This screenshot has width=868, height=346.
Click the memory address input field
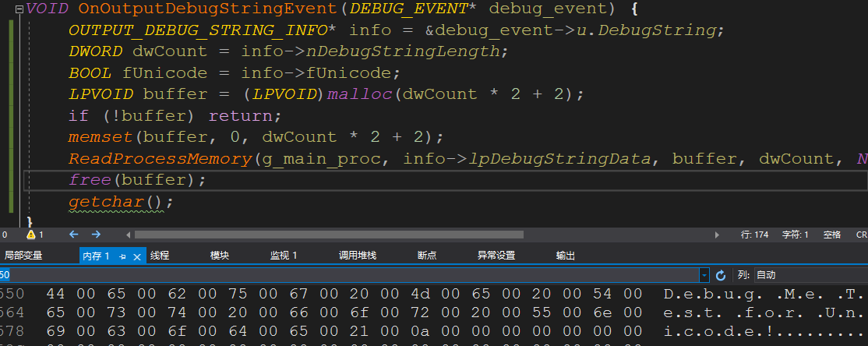pyautogui.click(x=350, y=275)
